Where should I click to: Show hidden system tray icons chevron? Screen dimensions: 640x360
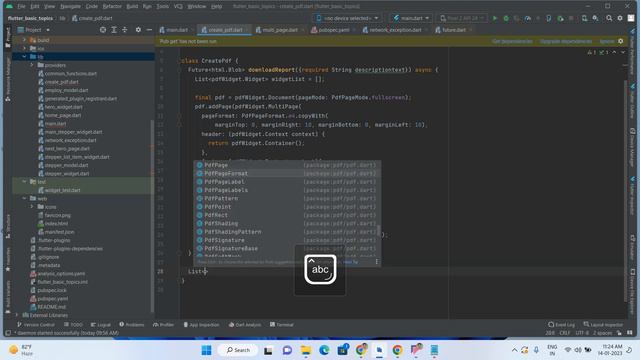[x=514, y=350]
